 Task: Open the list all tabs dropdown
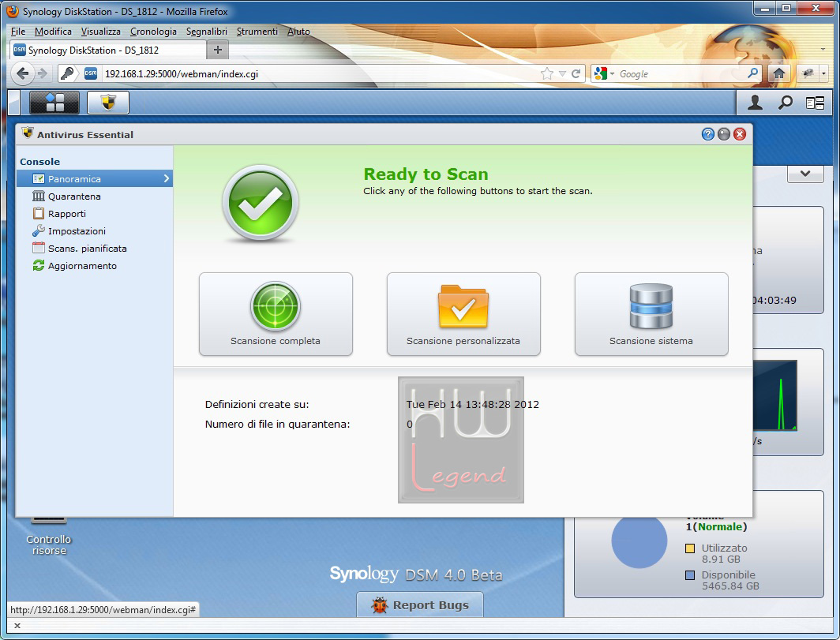(823, 50)
